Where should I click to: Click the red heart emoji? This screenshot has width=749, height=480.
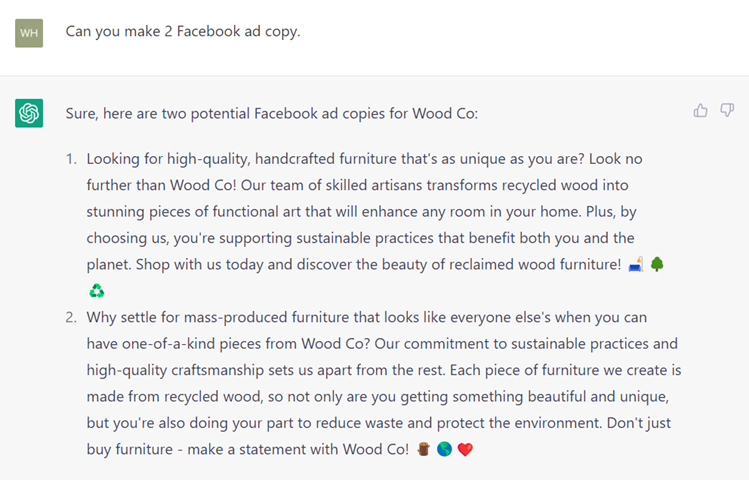464,449
